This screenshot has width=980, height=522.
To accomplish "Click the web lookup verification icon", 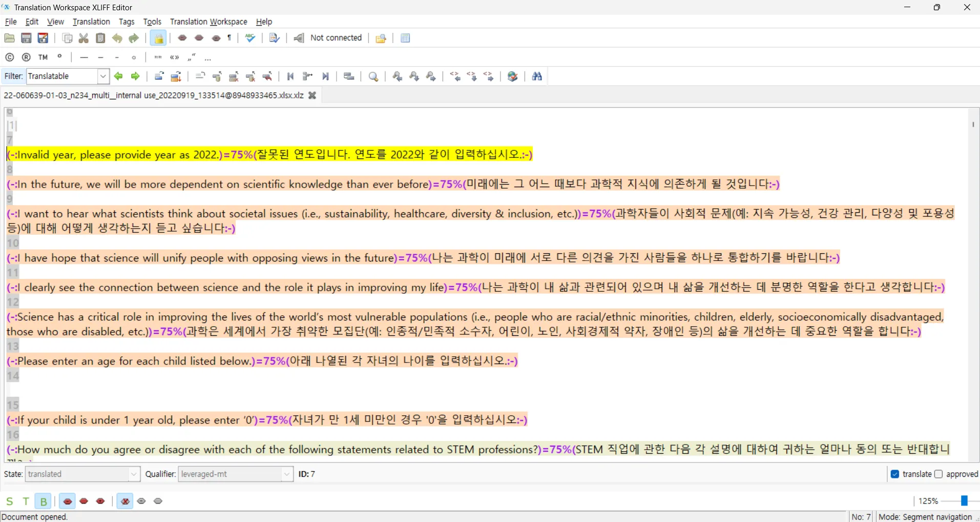I will click(512, 76).
